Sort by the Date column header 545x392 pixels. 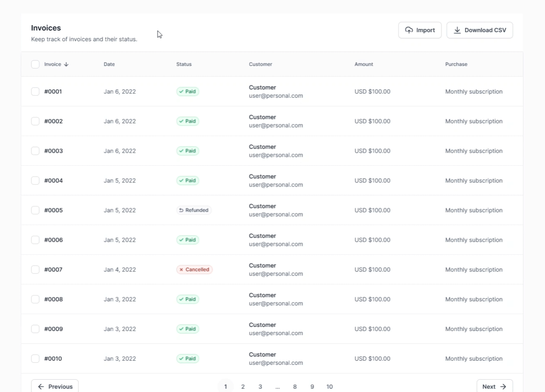click(109, 64)
